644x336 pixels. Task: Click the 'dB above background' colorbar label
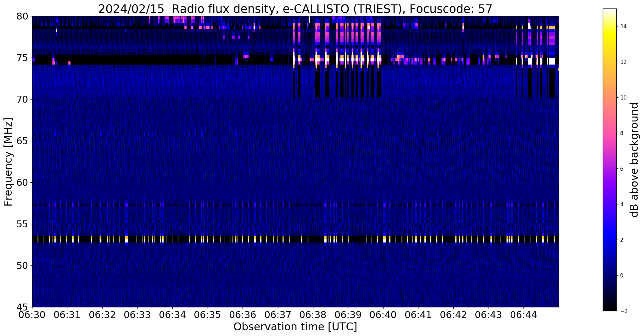coord(635,160)
